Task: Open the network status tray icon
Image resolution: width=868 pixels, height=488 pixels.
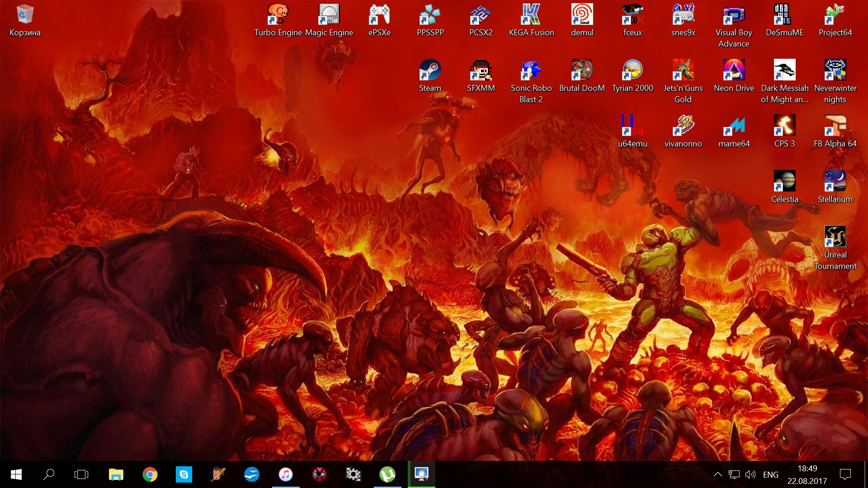Action: point(734,474)
